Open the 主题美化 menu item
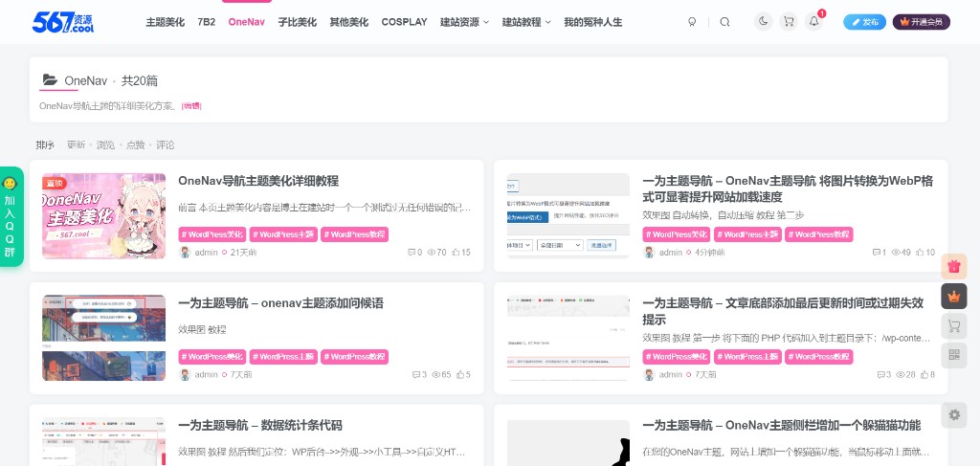Viewport: 980px width, 466px height. 165,22
